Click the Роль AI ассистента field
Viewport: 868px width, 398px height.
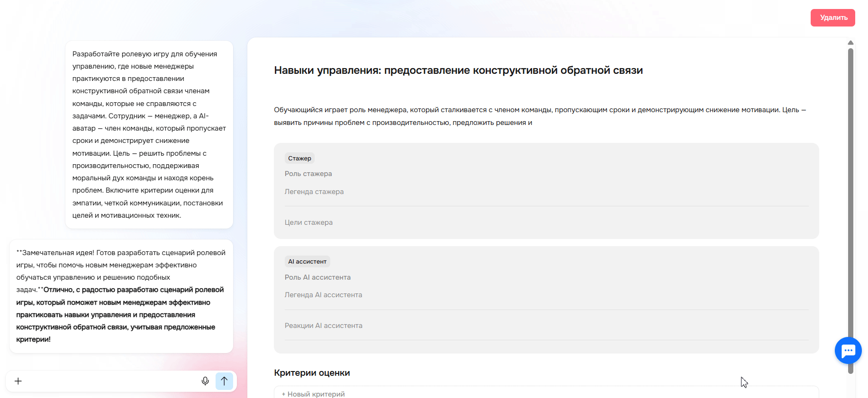[318, 277]
